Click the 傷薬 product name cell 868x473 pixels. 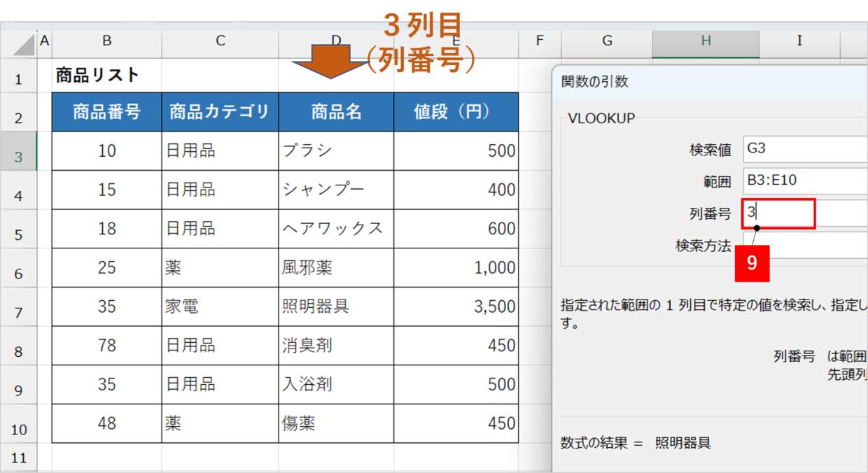coord(336,423)
